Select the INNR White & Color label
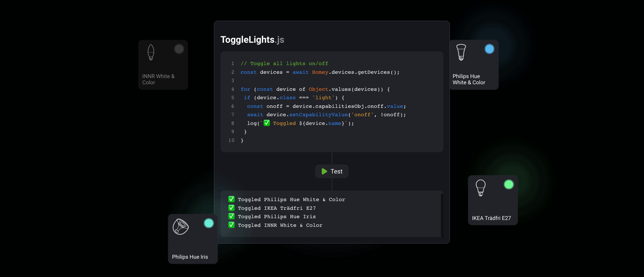The height and width of the screenshot is (277, 644). (159, 79)
